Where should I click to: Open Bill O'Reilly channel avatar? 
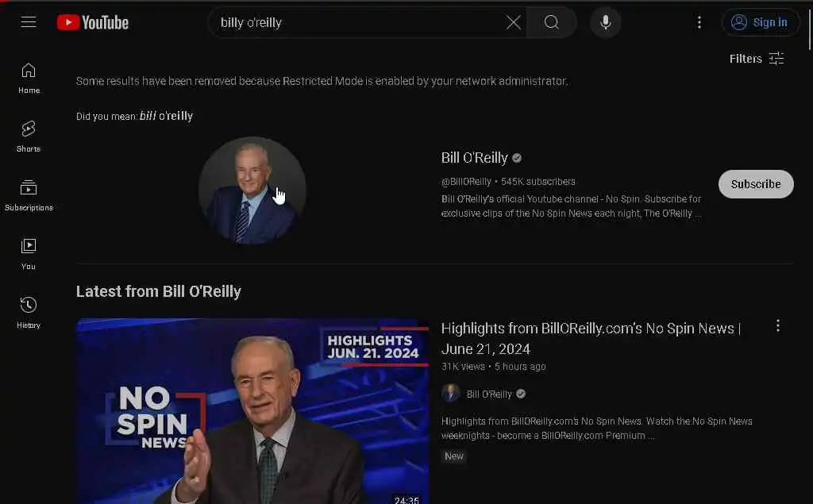[x=252, y=190]
